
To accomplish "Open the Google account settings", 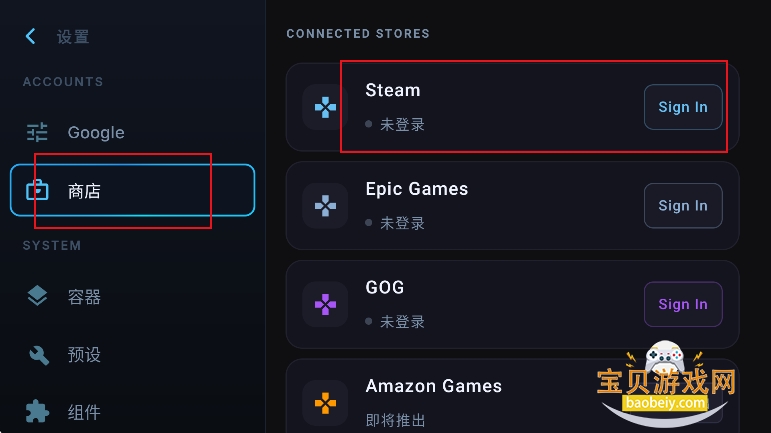I will pyautogui.click(x=96, y=132).
